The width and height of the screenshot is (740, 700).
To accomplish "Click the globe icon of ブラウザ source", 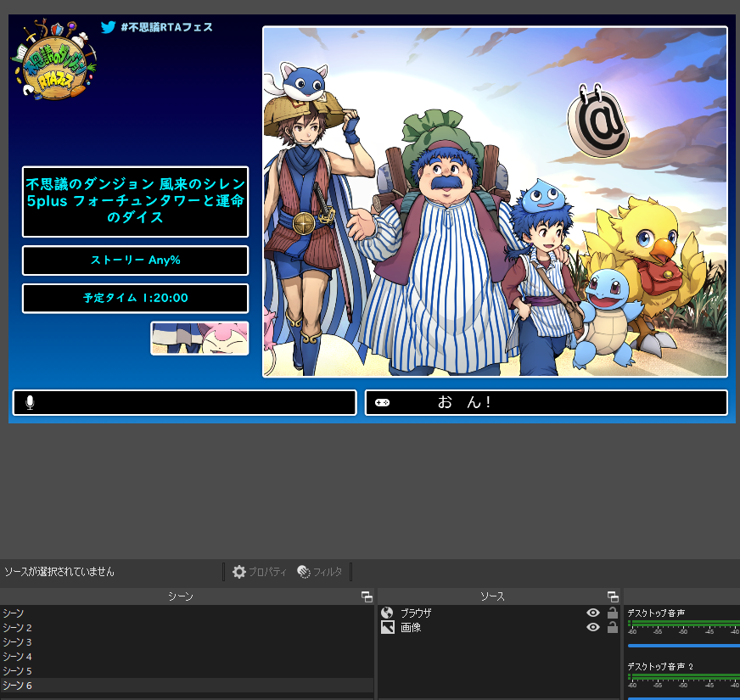I will [x=387, y=613].
